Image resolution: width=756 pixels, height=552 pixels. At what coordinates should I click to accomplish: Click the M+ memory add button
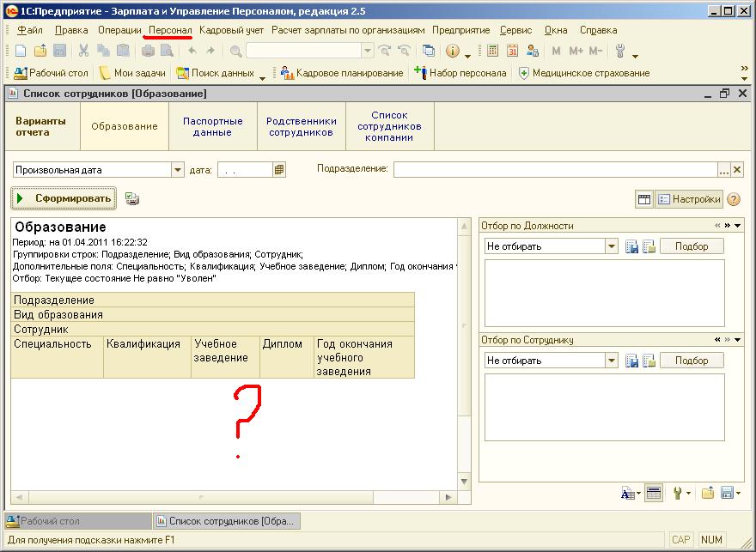(576, 51)
